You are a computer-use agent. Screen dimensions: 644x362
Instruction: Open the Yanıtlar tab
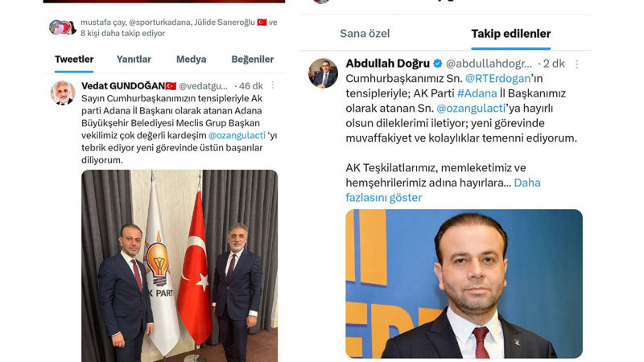tap(134, 59)
